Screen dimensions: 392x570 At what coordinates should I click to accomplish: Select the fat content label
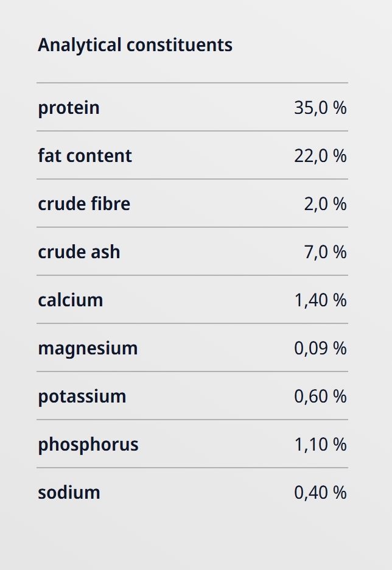[x=85, y=156]
